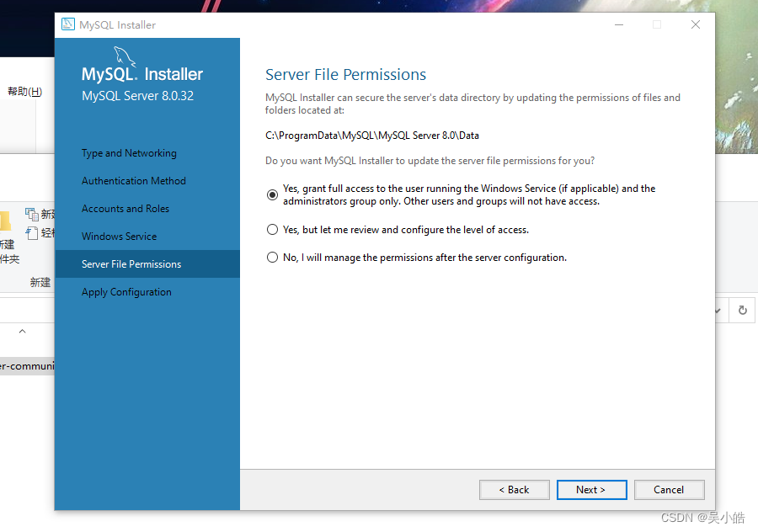Select the Windows Service step
This screenshot has width=758, height=532.
tap(120, 237)
